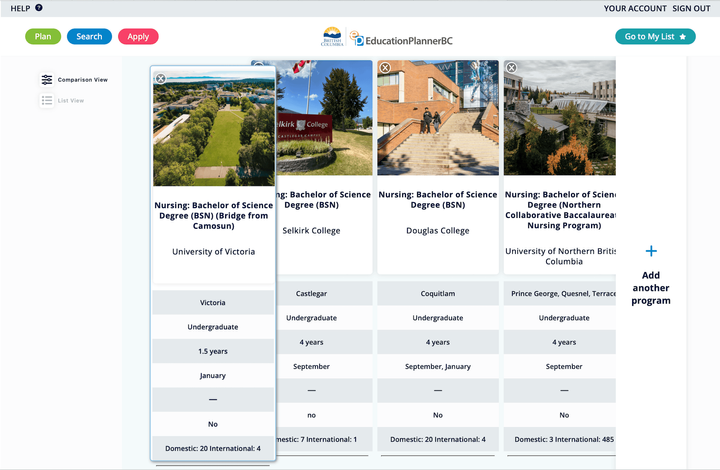720x470 pixels.
Task: Open the Selkirk College campus photo
Action: pos(325,118)
